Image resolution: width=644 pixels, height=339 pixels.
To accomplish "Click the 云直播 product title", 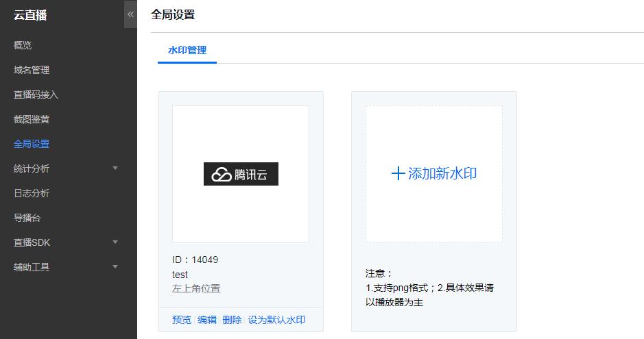I will [x=30, y=15].
